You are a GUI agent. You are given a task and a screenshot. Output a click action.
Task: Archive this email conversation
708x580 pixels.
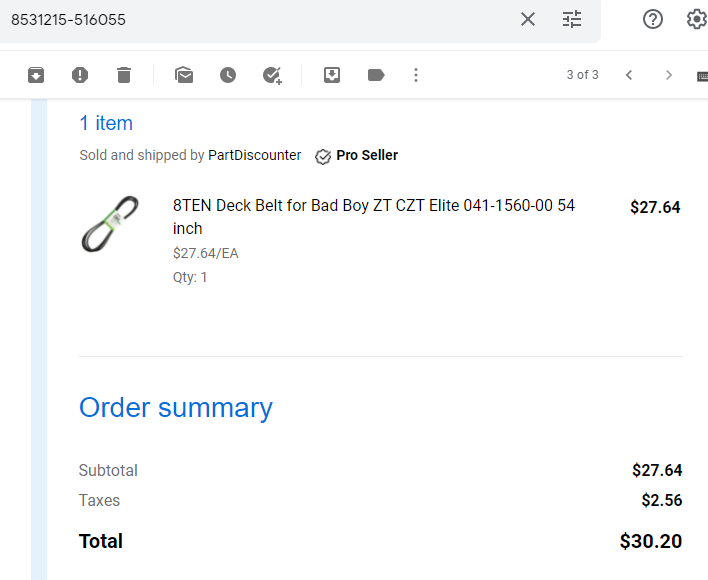[x=36, y=75]
